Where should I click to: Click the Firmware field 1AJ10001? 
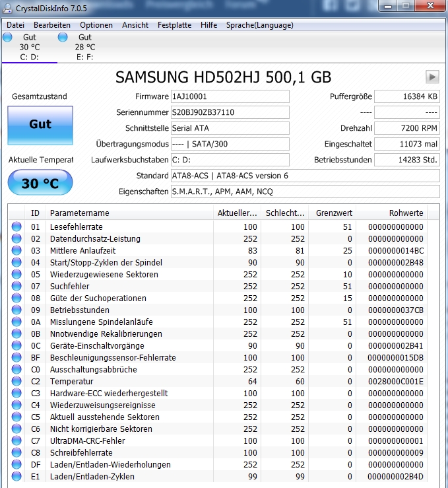(230, 96)
